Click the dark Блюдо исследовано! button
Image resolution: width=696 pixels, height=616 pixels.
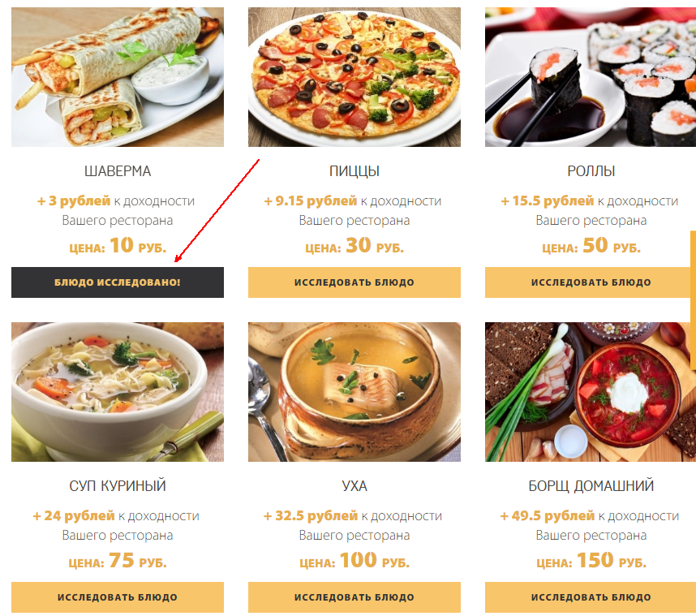click(x=118, y=282)
